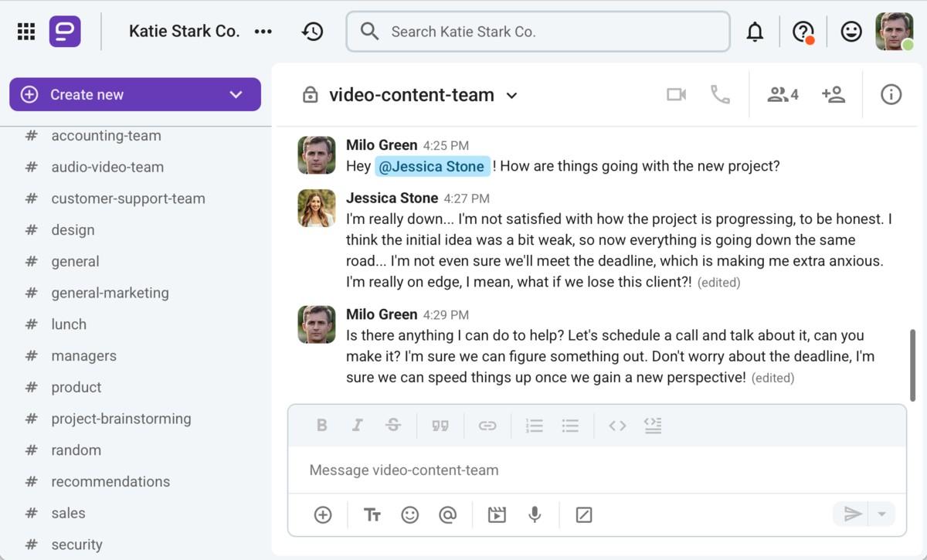Expand the Create new dropdown arrow
The image size is (927, 560).
coord(236,94)
